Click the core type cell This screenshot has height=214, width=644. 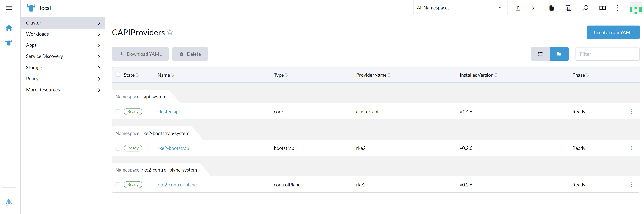278,112
